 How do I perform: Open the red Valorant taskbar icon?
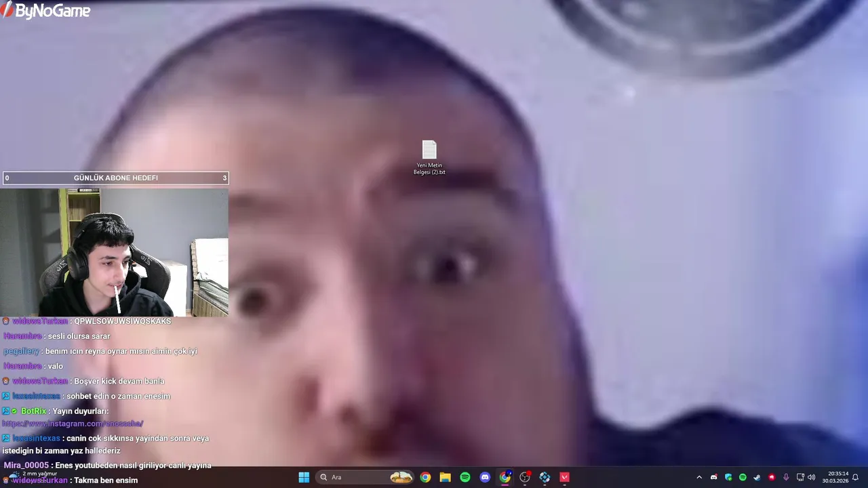pos(564,477)
